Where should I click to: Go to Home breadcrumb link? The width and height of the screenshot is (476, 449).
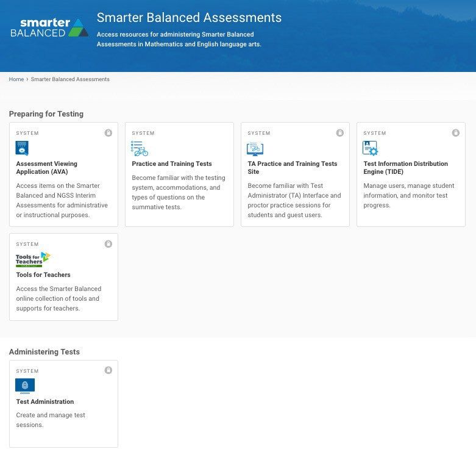pos(16,79)
